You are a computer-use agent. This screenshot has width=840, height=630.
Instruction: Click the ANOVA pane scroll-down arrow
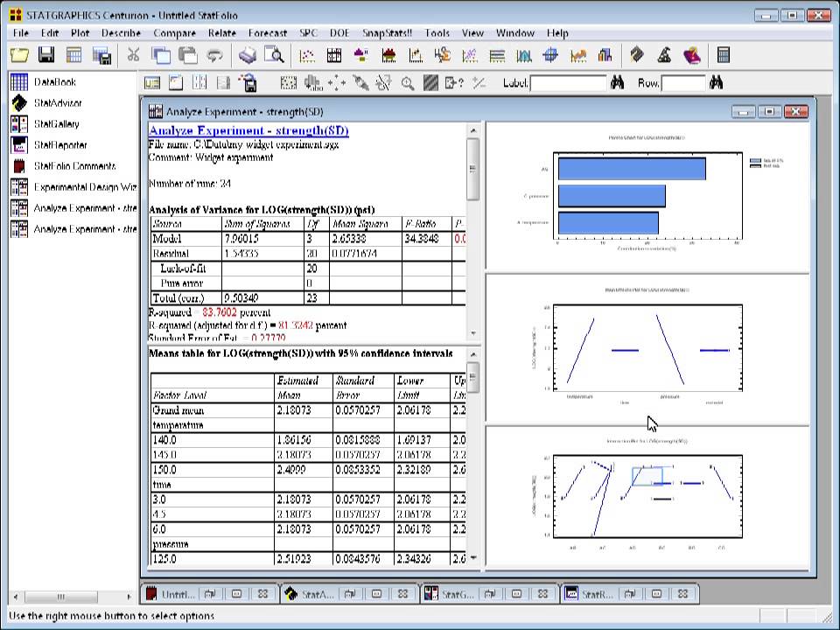pos(473,333)
